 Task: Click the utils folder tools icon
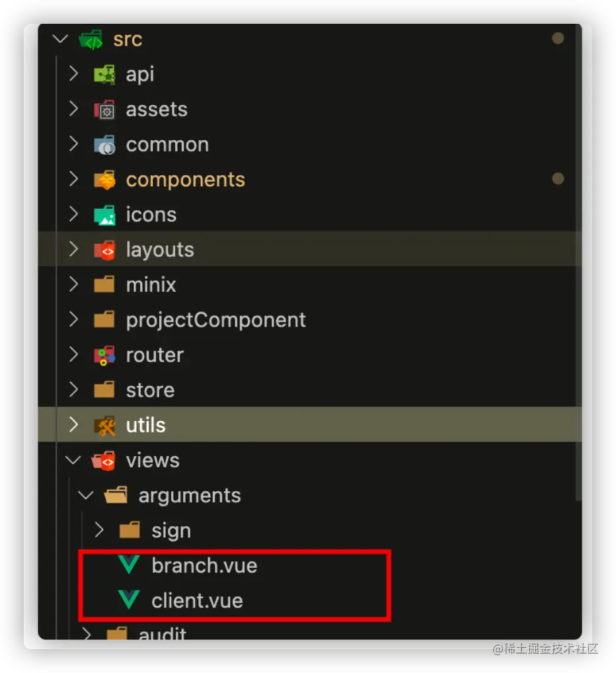(x=104, y=425)
